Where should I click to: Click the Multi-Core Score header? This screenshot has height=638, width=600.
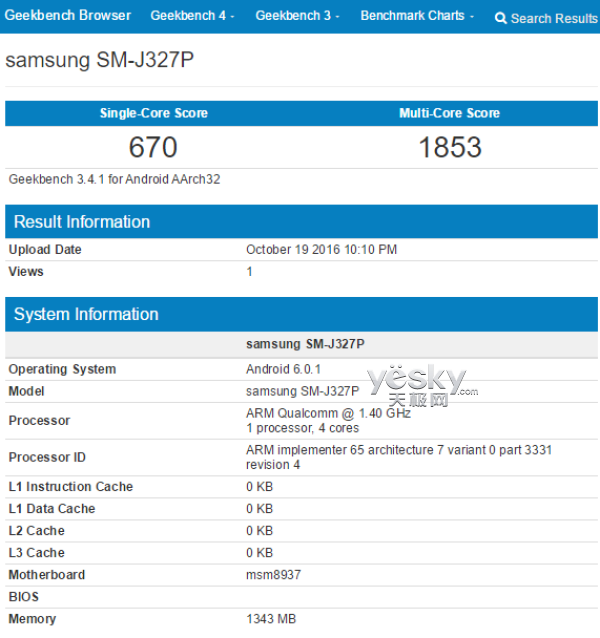(449, 113)
